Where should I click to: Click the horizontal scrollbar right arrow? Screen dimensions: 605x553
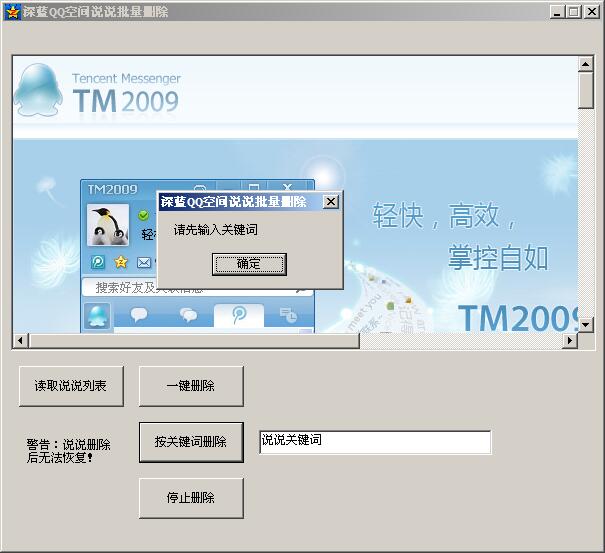point(570,340)
